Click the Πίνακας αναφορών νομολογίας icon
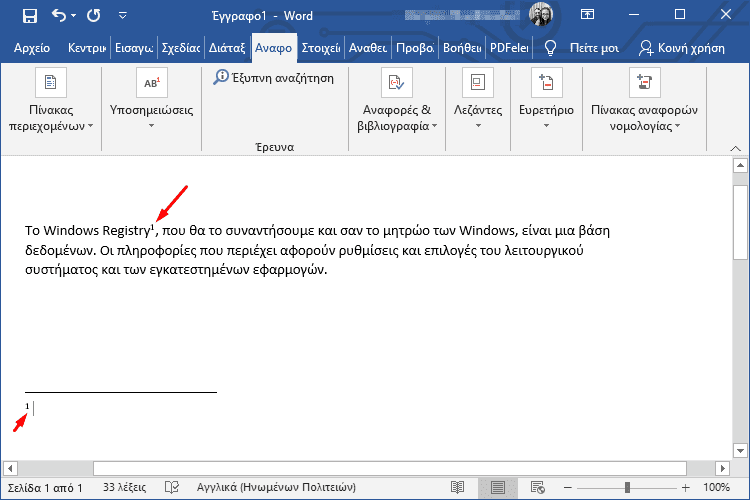Screen dimensions: 750x500 pos(644,82)
